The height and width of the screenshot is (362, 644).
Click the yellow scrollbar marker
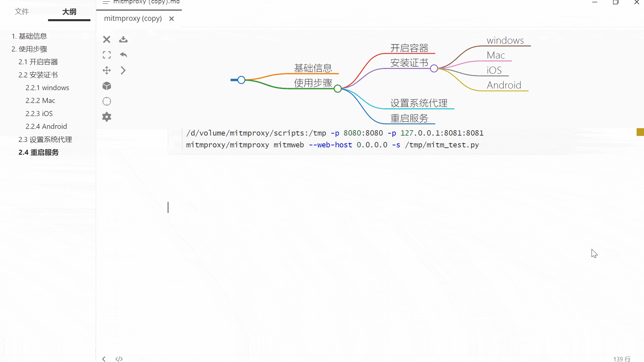pos(640,132)
